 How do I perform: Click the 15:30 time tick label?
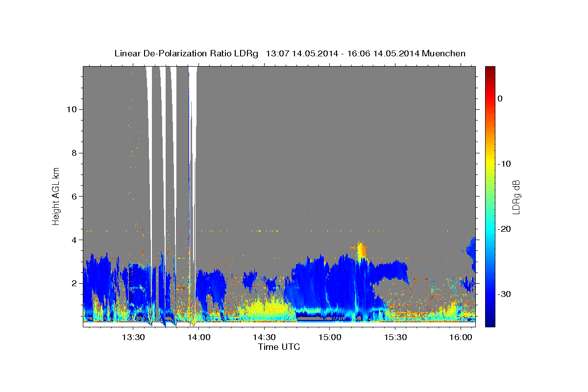(x=395, y=337)
